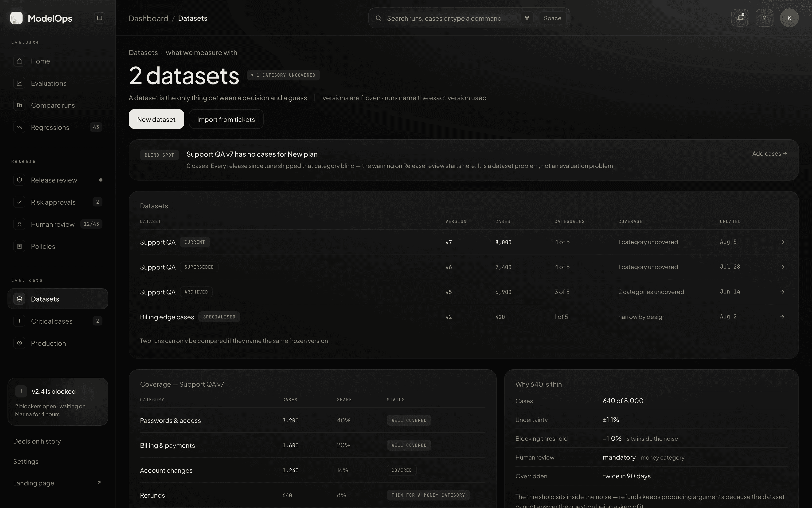Click Thin for a money category badge

(428, 495)
